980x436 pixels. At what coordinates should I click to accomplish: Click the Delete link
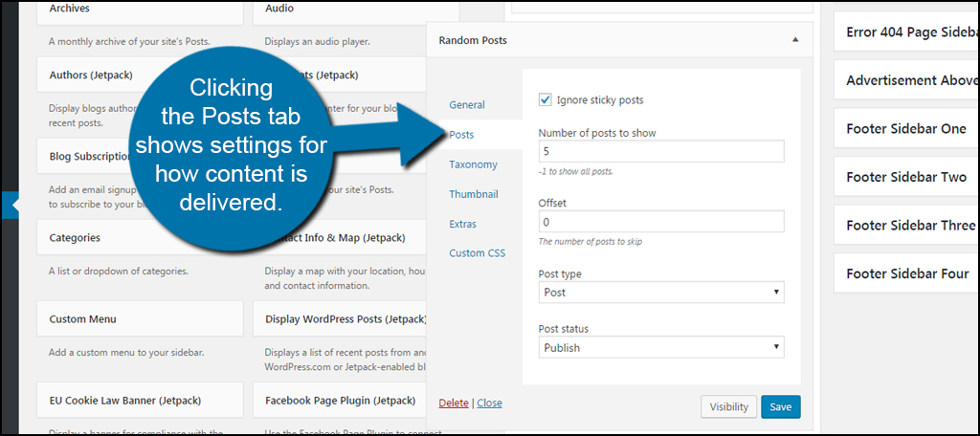[453, 403]
